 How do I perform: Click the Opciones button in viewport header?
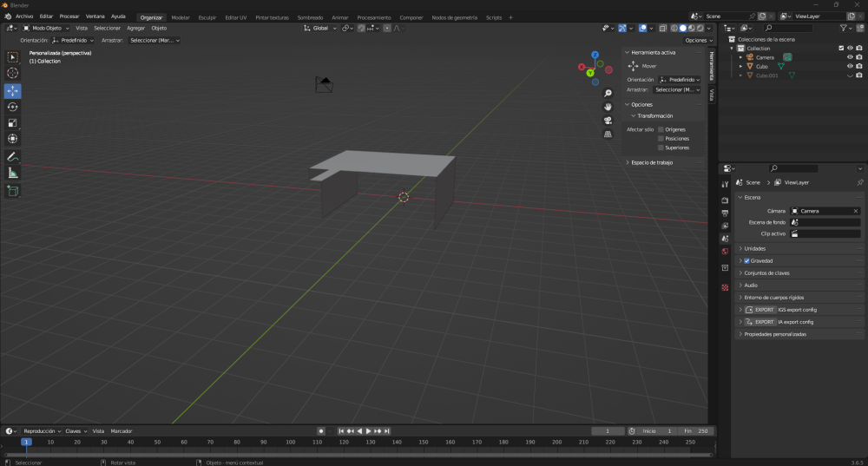(x=698, y=40)
